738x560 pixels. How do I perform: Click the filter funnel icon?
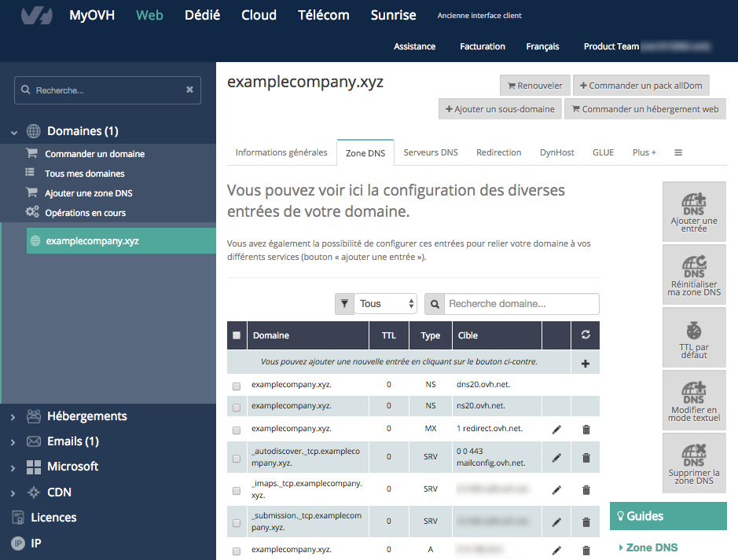tap(344, 304)
